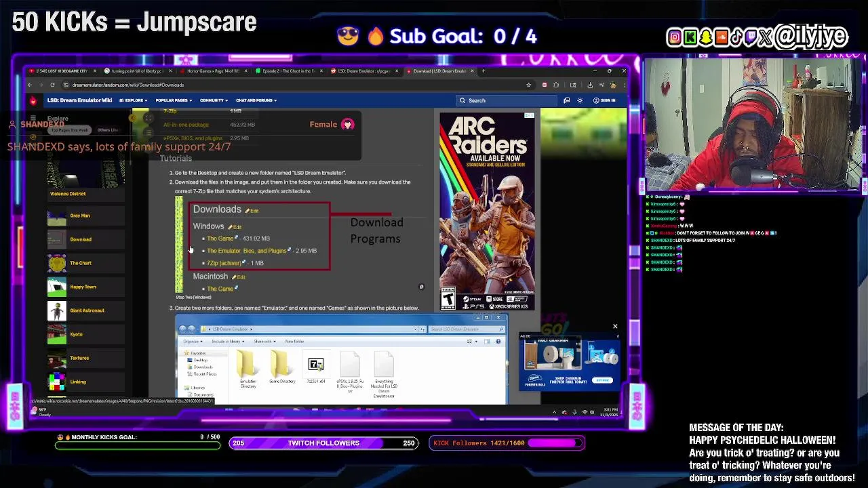Switch to the LSD: Dream Emulator reddit tab
The height and width of the screenshot is (488, 868).
(363, 70)
